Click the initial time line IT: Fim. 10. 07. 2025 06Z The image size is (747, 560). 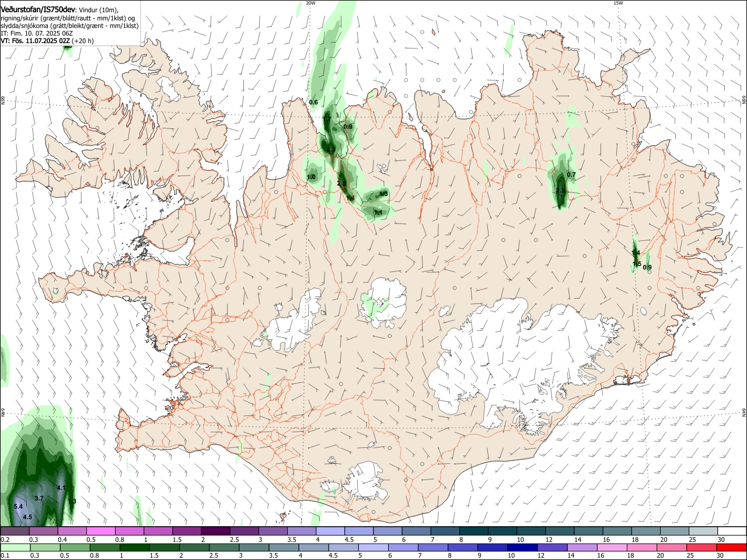click(36, 33)
